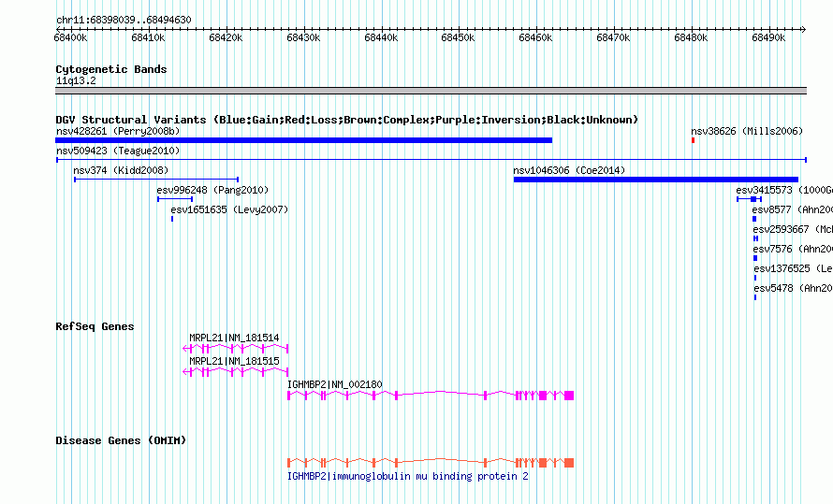Click the MRPL21 NM_181514 magenta gene model

click(235, 349)
